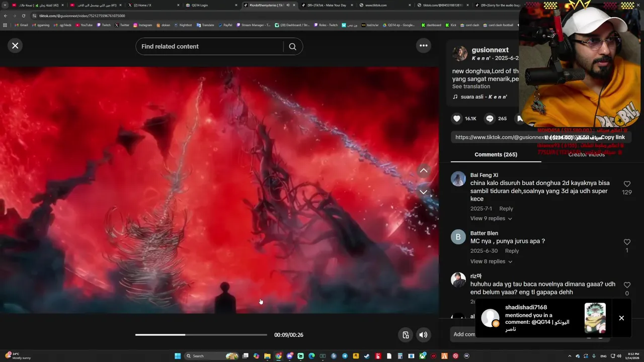Viewport: 644px width, 362px height.
Task: Open Steam from the taskbar
Action: click(367, 356)
